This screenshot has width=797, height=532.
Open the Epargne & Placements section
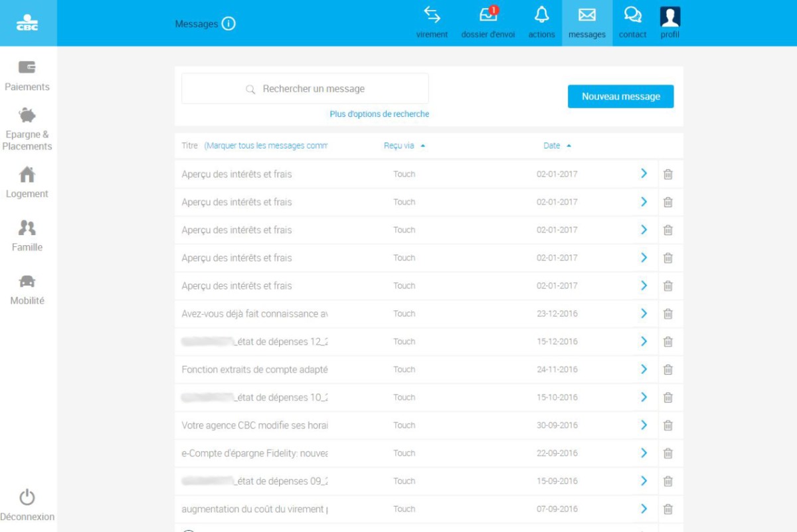tap(27, 129)
